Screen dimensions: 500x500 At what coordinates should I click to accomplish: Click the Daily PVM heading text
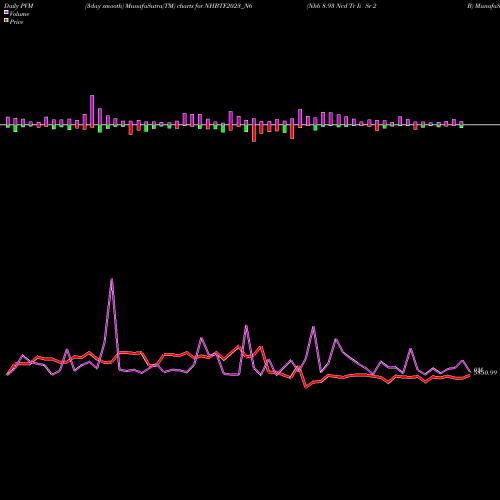point(18,6)
